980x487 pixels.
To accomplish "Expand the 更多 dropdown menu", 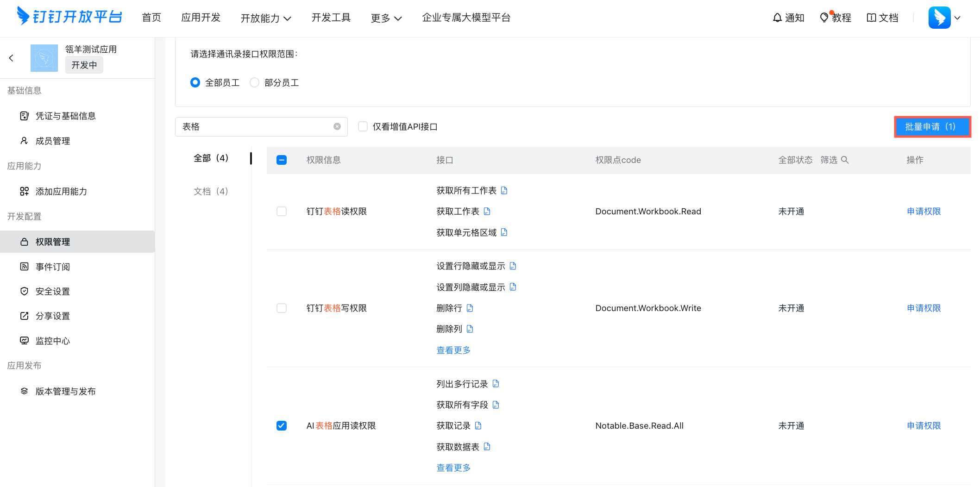I will point(386,18).
